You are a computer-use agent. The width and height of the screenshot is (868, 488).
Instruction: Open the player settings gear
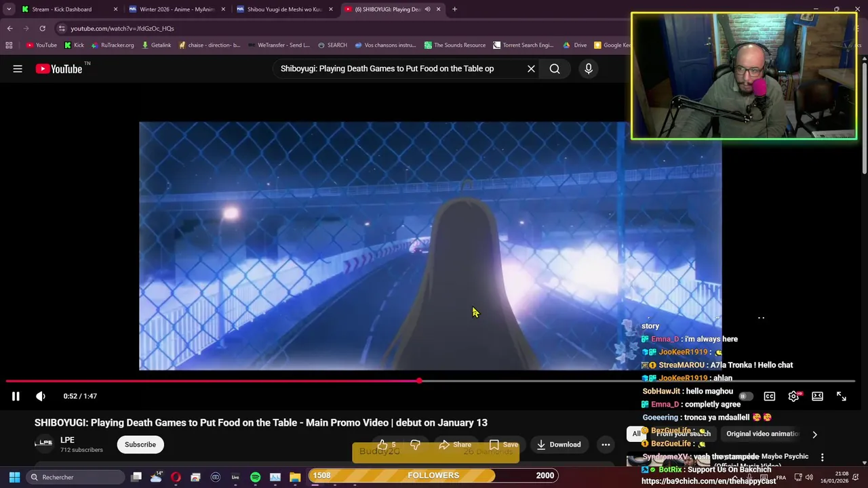tap(793, 396)
